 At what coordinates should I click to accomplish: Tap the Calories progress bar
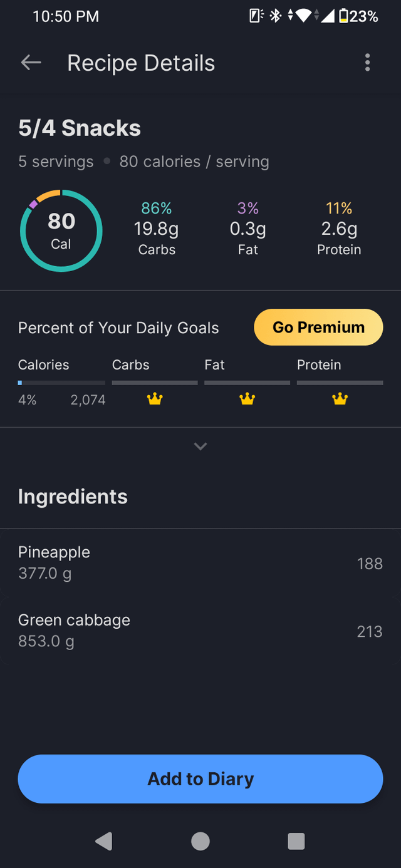point(61,382)
